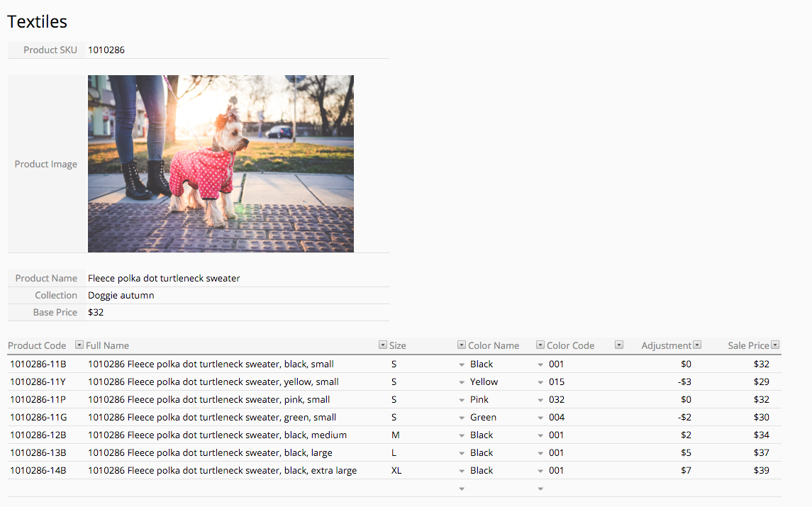Select product code cell 1010286-13B
Viewport: 812px width, 507px height.
click(38, 452)
